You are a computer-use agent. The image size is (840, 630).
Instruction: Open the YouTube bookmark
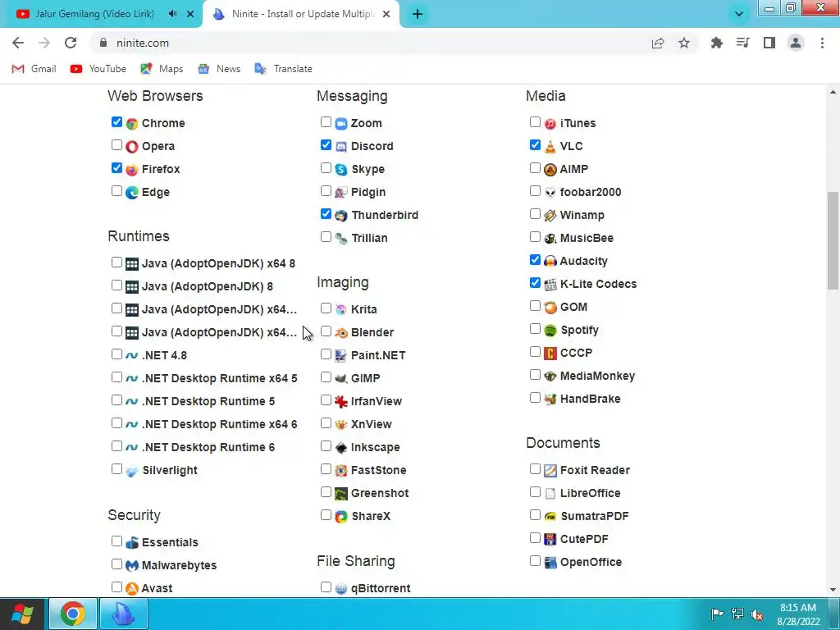pyautogui.click(x=98, y=69)
